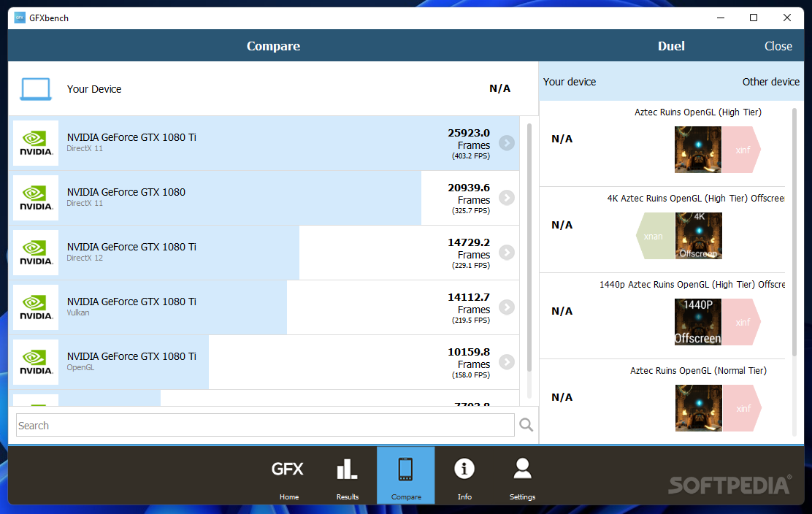Screen dimensions: 812x514
Task: Click Aztec Ruins OpenGL (High Tier) thumbnail
Action: tap(698, 150)
